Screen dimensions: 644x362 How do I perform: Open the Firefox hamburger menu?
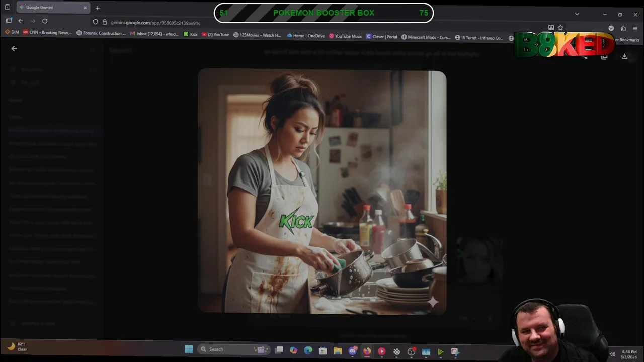(636, 28)
